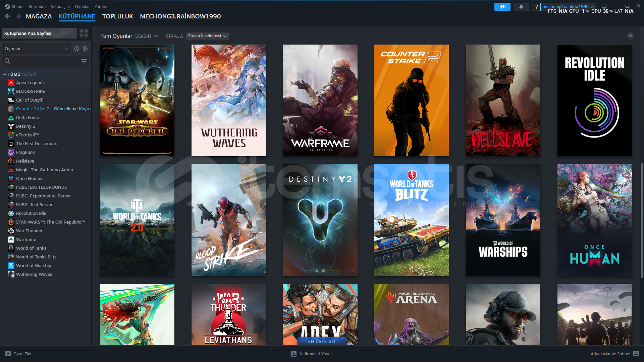Click the EN ÜSTE GİT button
Image resolution: width=644 pixels, height=362 pixels.
(x=322, y=341)
